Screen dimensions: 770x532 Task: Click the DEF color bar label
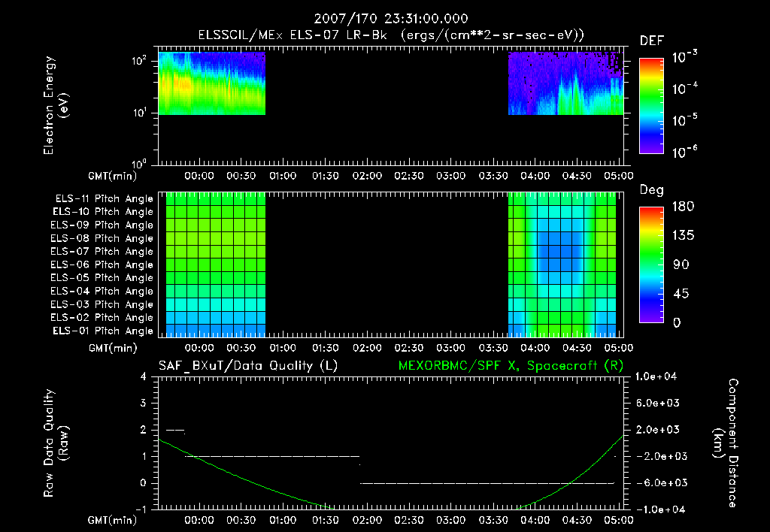(x=652, y=41)
